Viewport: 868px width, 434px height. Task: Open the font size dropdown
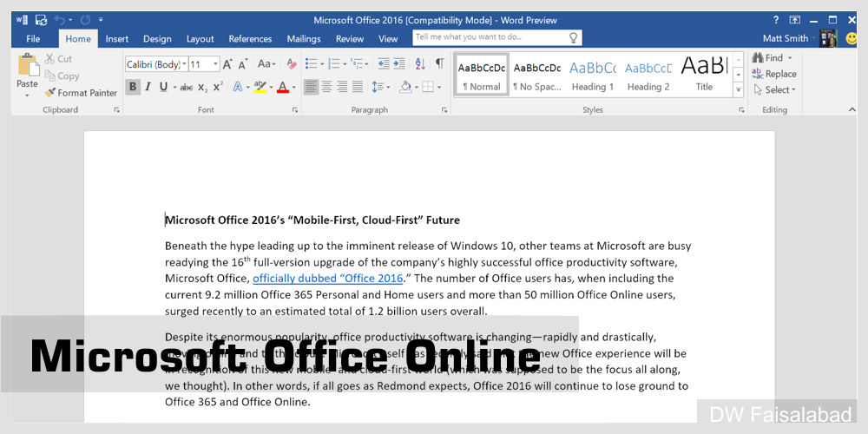pyautogui.click(x=216, y=64)
